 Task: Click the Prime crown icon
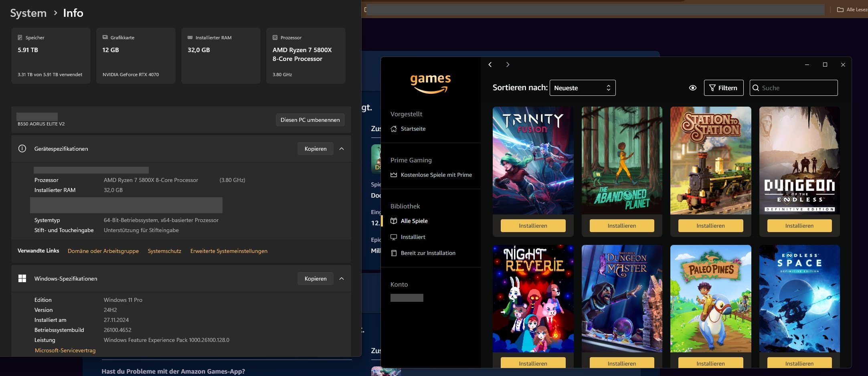click(x=394, y=175)
